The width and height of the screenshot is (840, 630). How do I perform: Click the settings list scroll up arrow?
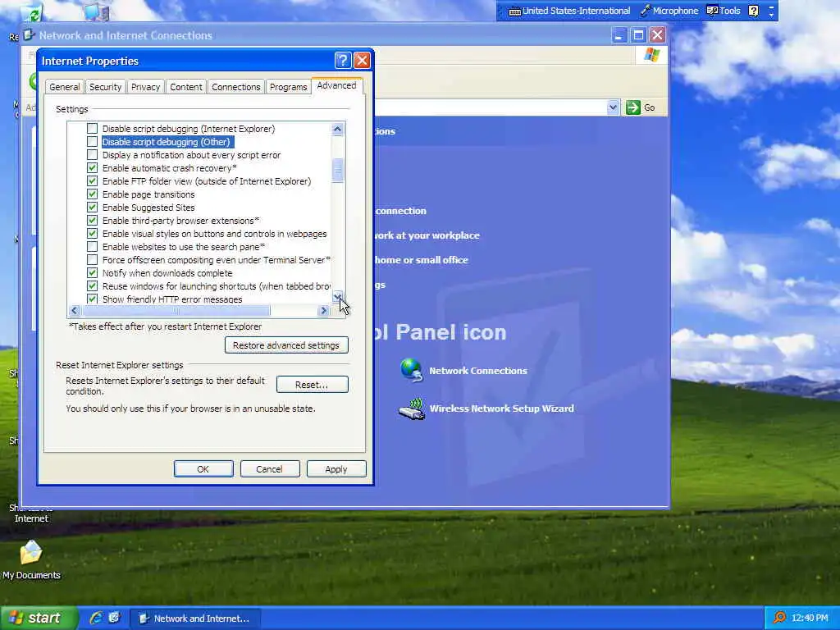click(337, 129)
